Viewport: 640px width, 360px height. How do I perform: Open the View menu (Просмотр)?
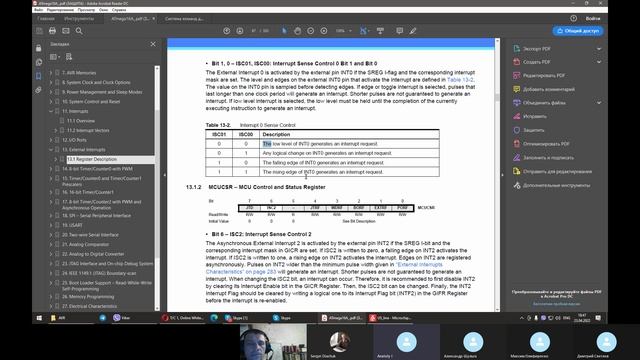coord(86,10)
